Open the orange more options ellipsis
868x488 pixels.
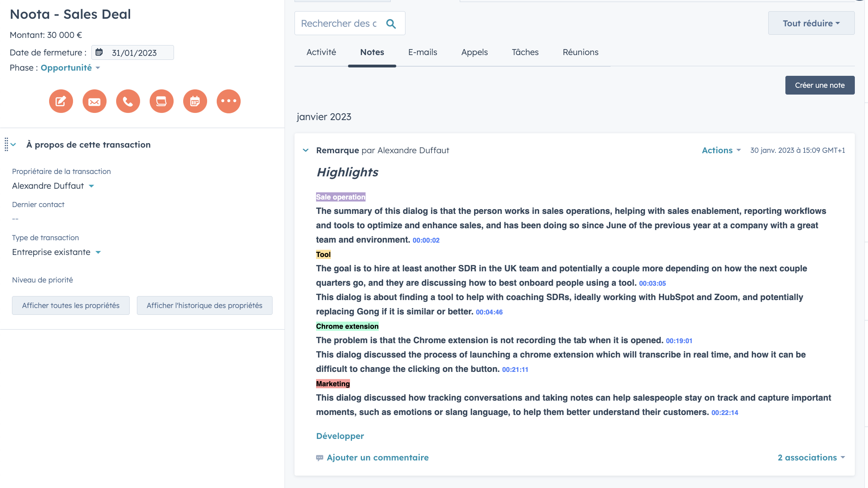[x=228, y=101]
